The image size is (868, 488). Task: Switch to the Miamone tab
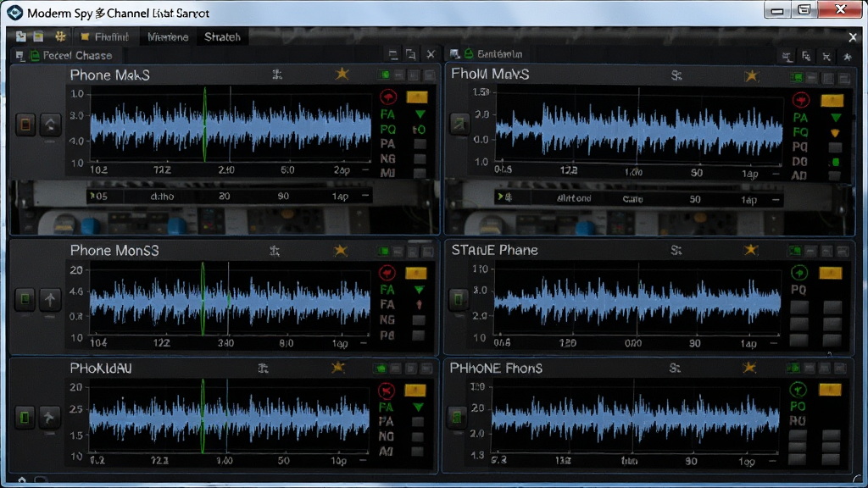168,37
